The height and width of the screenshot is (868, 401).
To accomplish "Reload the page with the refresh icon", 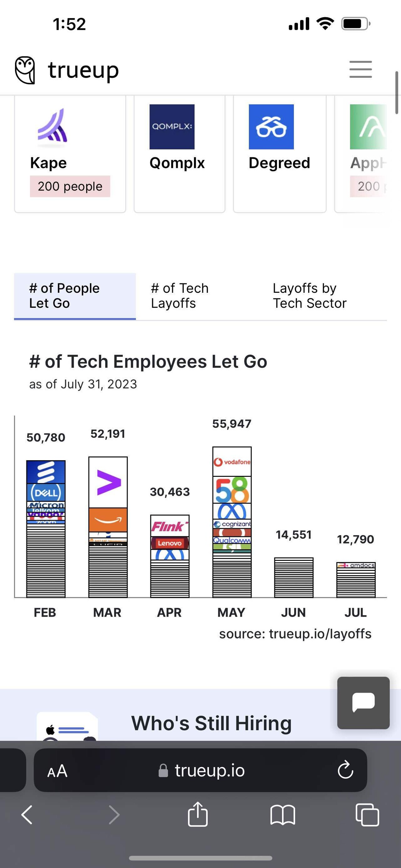I will 346,770.
